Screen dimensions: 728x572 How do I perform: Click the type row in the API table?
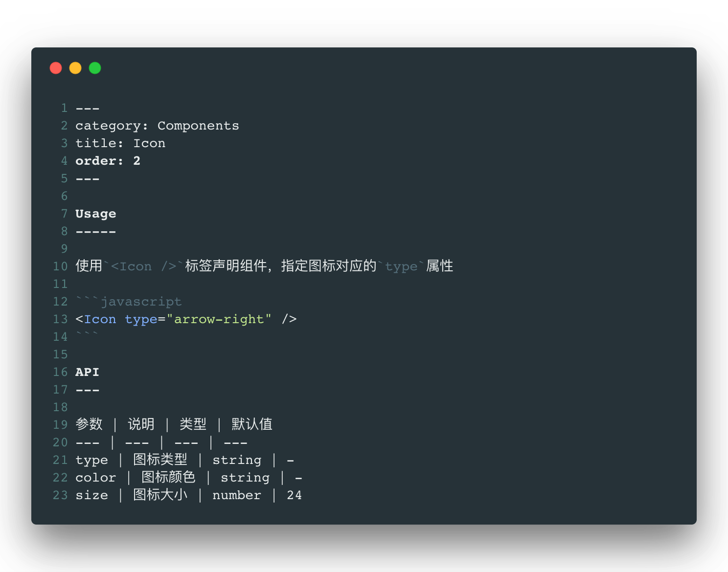[92, 460]
